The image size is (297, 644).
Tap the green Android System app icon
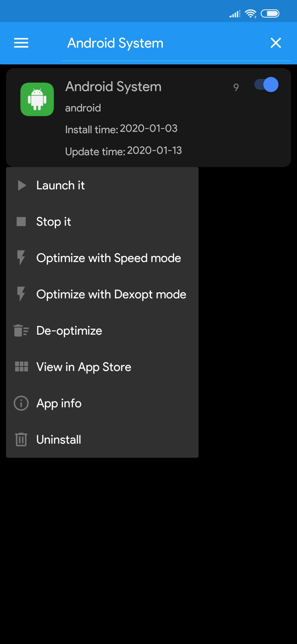[x=37, y=99]
